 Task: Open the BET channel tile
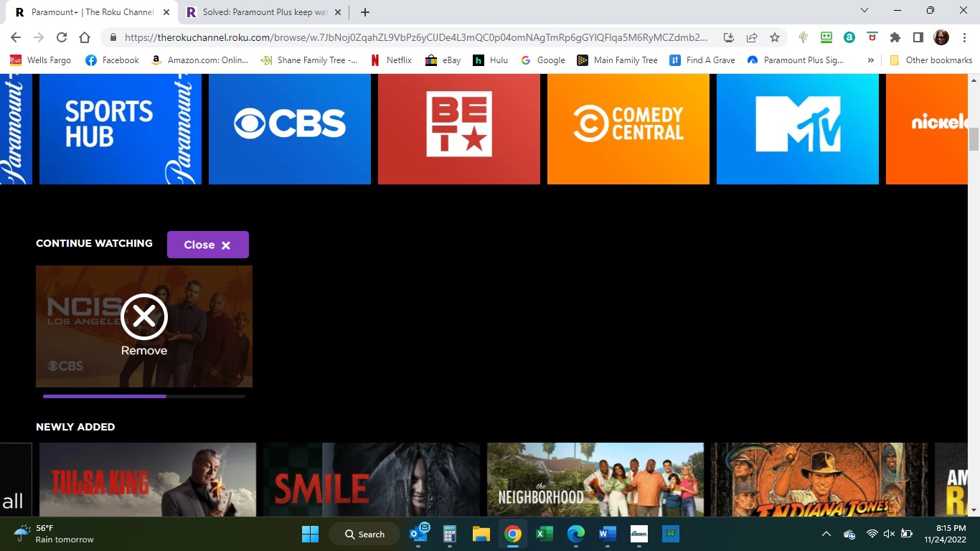(459, 129)
